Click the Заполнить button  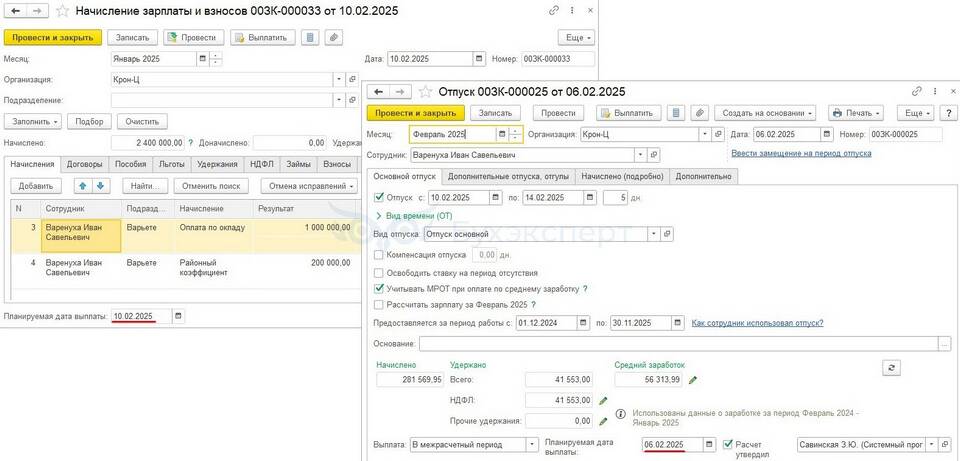33,121
